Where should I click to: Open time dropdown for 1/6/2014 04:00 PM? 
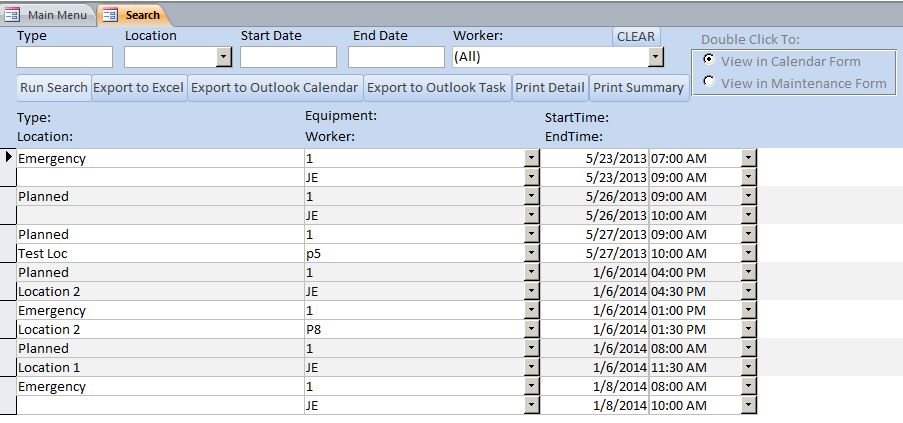[x=748, y=272]
